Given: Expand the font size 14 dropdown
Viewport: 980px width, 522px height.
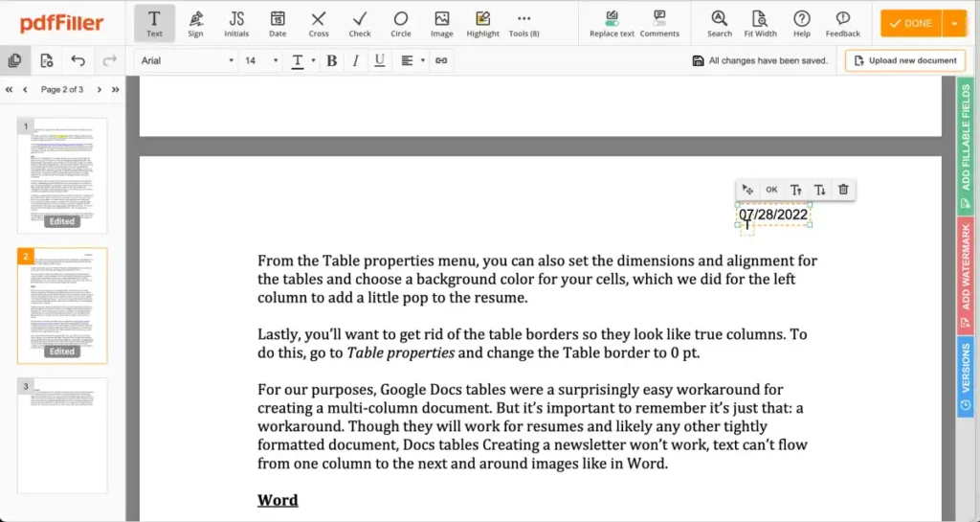Looking at the screenshot, I should click(x=261, y=60).
